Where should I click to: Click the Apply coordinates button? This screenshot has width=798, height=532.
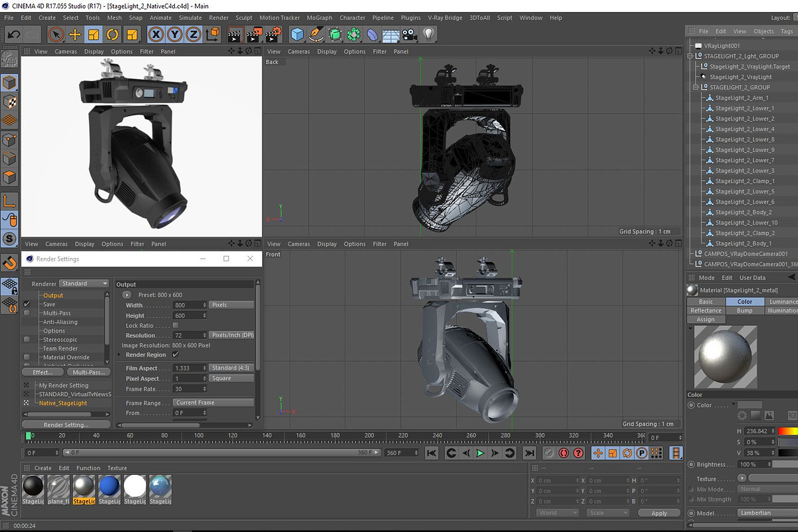[x=659, y=513]
